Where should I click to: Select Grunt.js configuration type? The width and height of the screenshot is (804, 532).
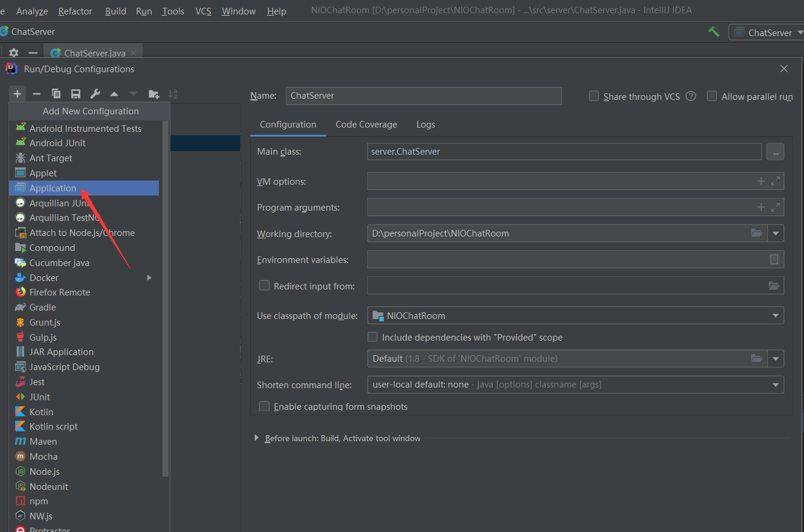(x=84, y=323)
